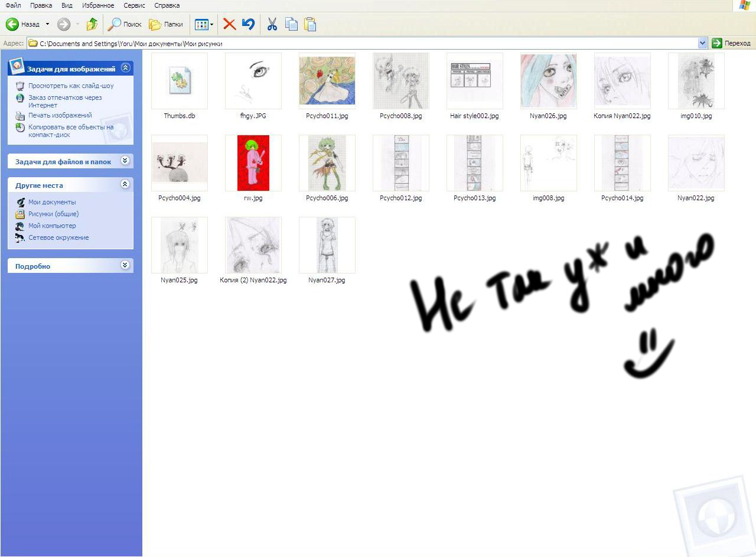Viewport: 756px width, 557px height.
Task: Click the Shared Pictures folder icon
Action: [20, 214]
